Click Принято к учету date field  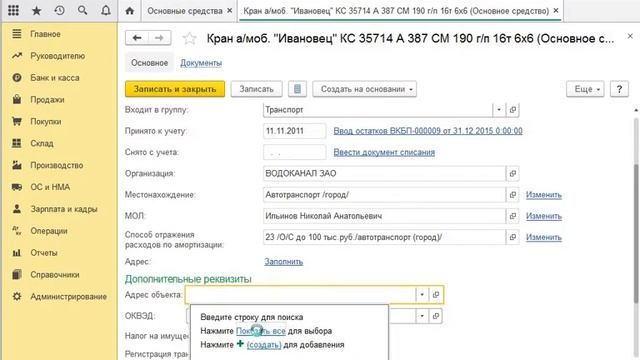(294, 131)
